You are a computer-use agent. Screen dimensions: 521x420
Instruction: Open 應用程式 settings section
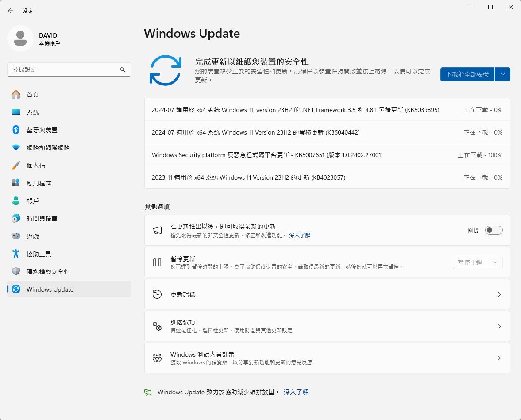(x=69, y=183)
